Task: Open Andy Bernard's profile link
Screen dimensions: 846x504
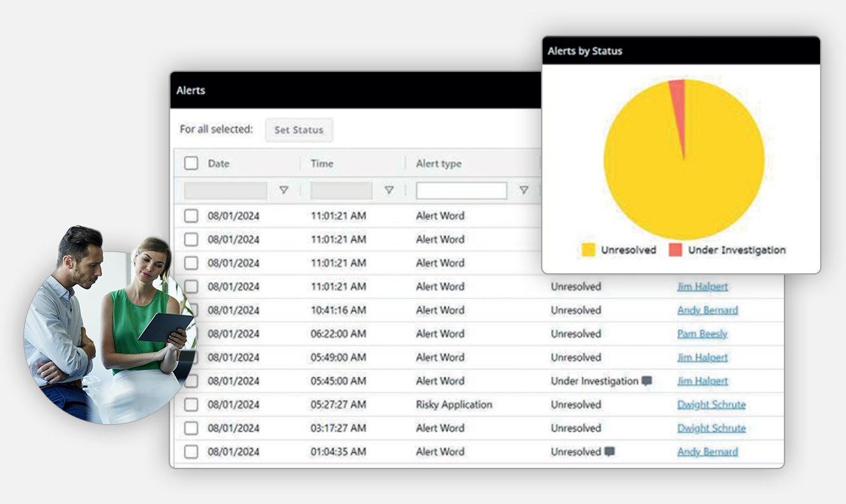Action: pyautogui.click(x=707, y=310)
